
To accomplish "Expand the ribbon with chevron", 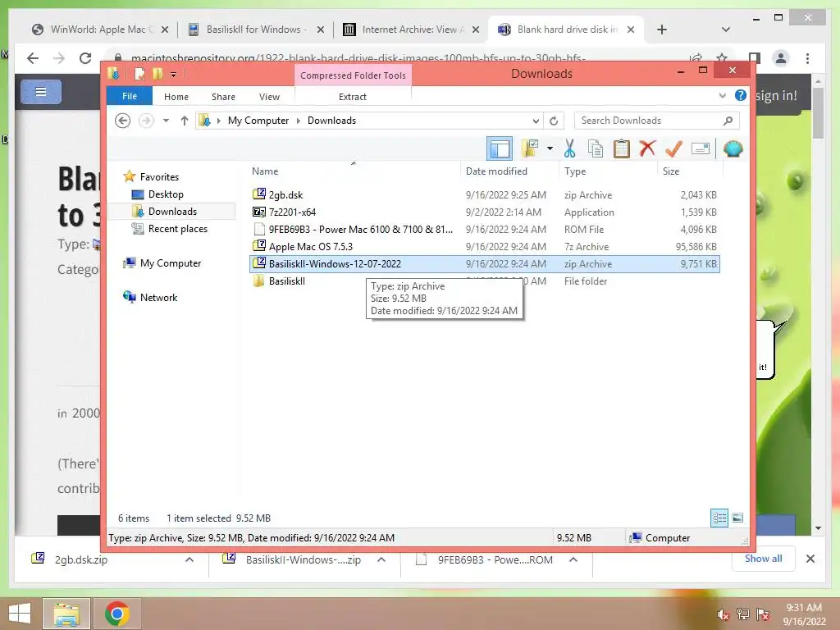I will point(722,96).
